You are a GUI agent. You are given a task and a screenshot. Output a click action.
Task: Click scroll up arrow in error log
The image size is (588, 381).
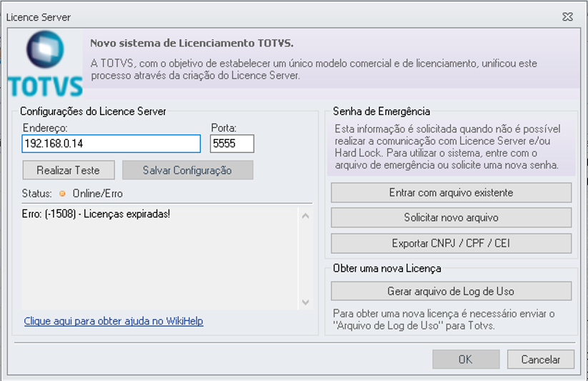point(306,216)
